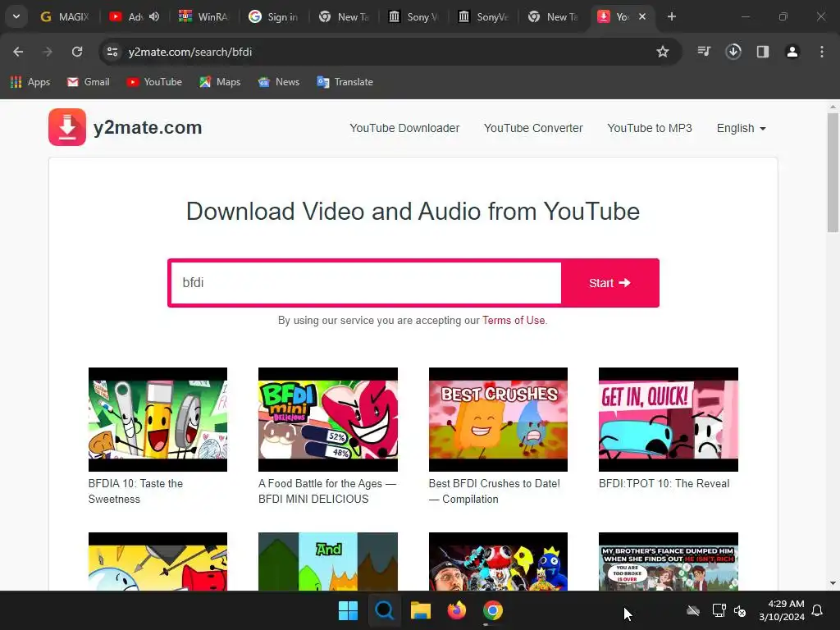Open YouTube Converter nav link
Image resolution: width=840 pixels, height=630 pixels.
pyautogui.click(x=533, y=128)
